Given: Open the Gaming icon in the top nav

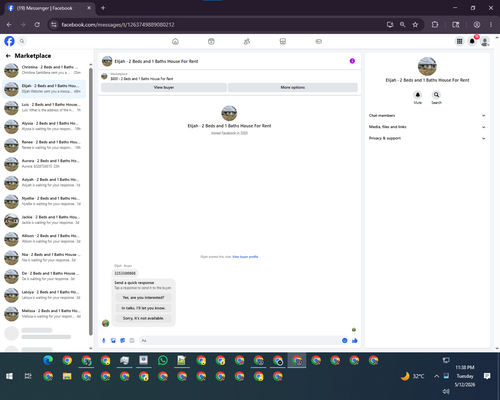Looking at the screenshot, I should (318, 41).
